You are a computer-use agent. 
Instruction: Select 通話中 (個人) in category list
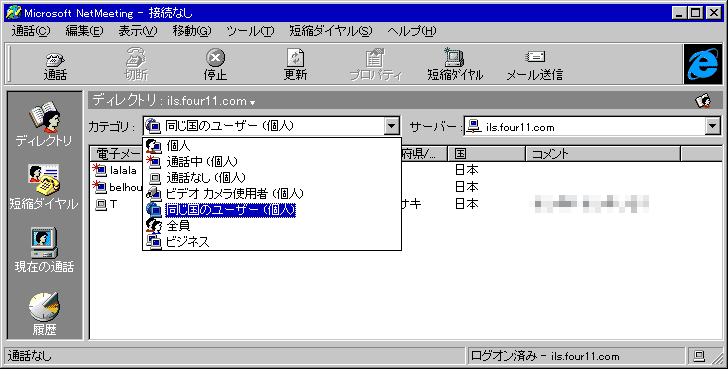coord(272,162)
